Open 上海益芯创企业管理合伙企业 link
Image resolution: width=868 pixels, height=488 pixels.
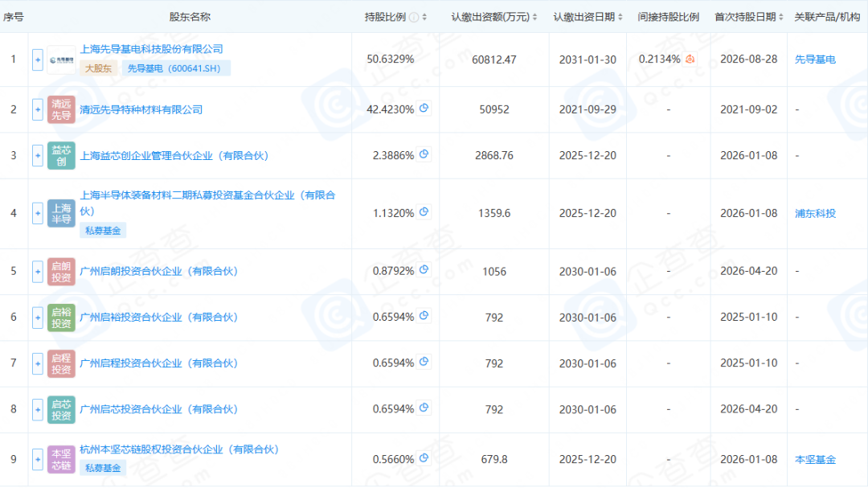174,156
